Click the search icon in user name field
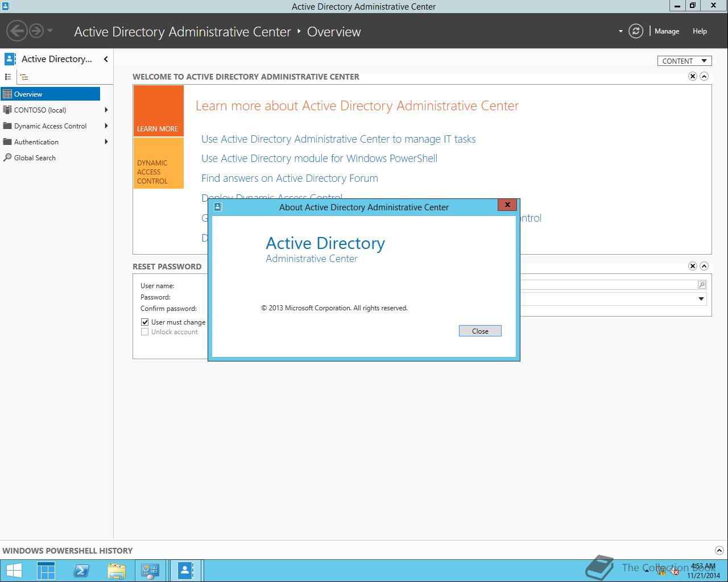This screenshot has width=728, height=582. (x=701, y=285)
